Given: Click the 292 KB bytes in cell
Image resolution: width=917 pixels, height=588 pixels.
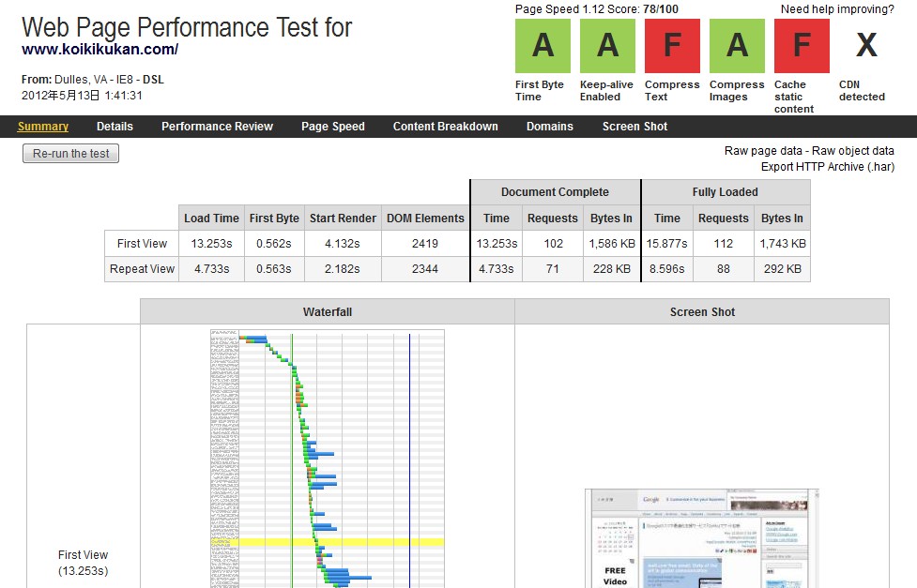Looking at the screenshot, I should coord(783,269).
